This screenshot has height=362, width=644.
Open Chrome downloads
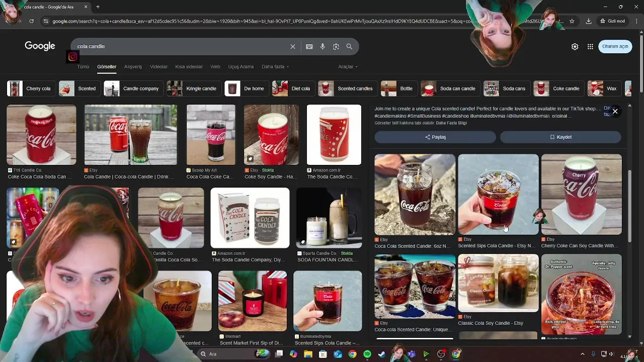coord(589,21)
